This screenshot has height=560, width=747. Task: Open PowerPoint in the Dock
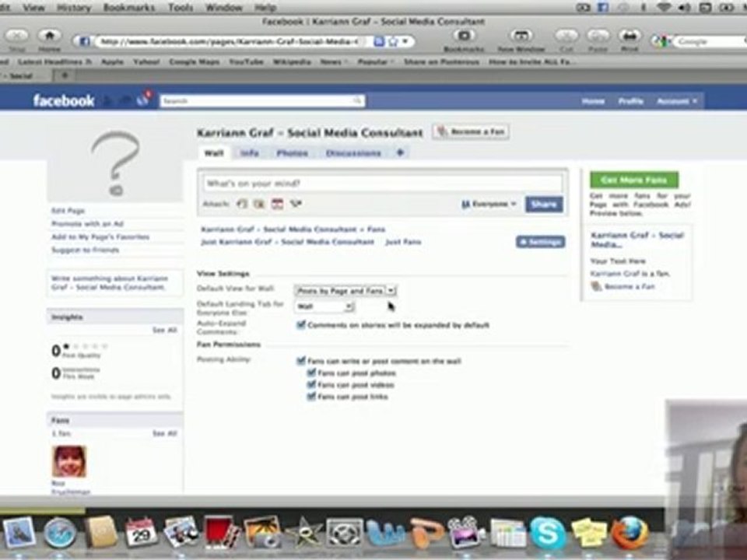pyautogui.click(x=426, y=534)
